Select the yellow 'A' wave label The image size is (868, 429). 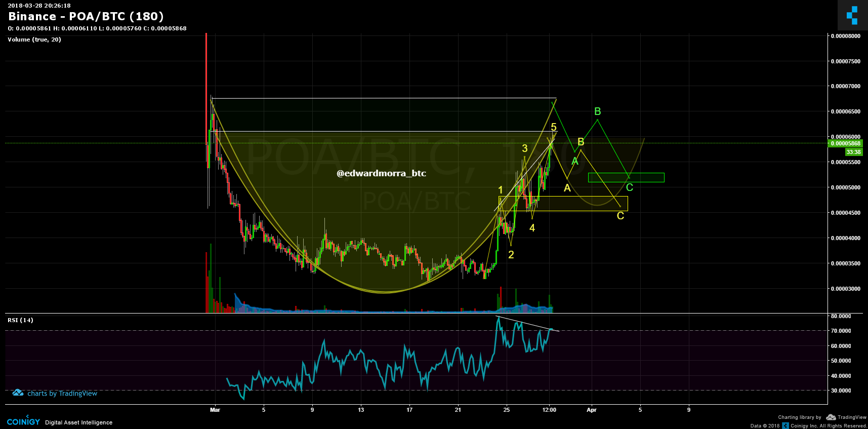tap(567, 188)
